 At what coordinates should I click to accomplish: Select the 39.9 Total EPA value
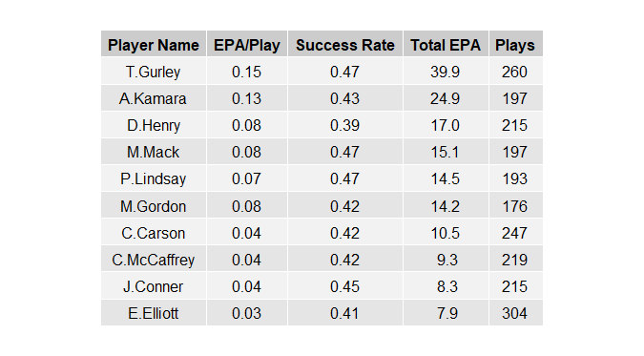446,72
